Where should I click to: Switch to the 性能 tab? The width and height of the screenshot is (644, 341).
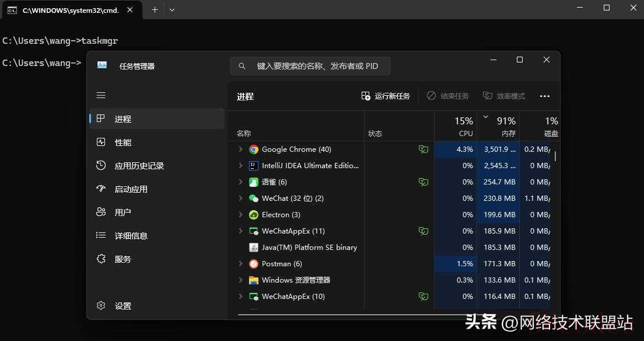[123, 142]
